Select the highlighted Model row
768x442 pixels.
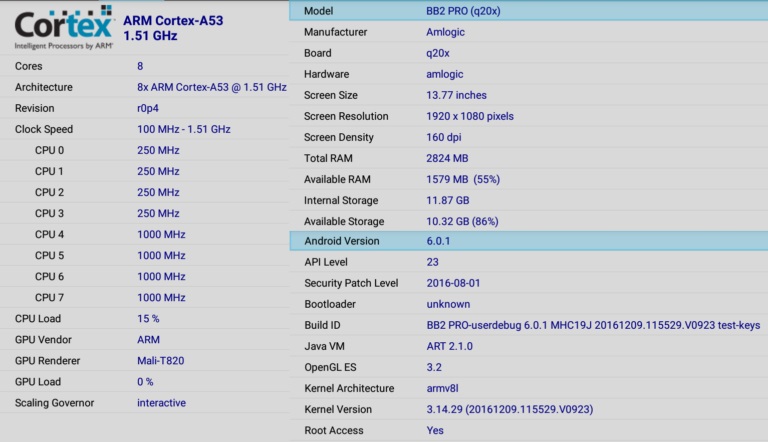528,10
